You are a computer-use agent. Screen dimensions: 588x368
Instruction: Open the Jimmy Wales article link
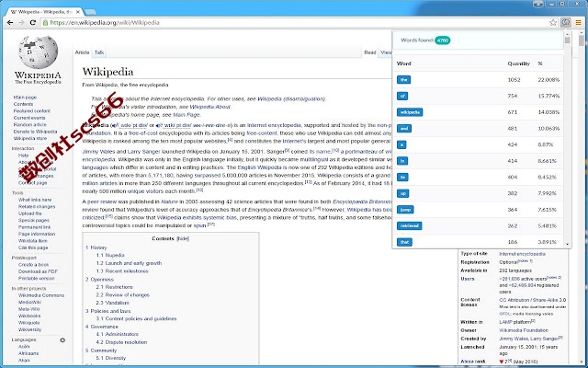tap(98, 151)
